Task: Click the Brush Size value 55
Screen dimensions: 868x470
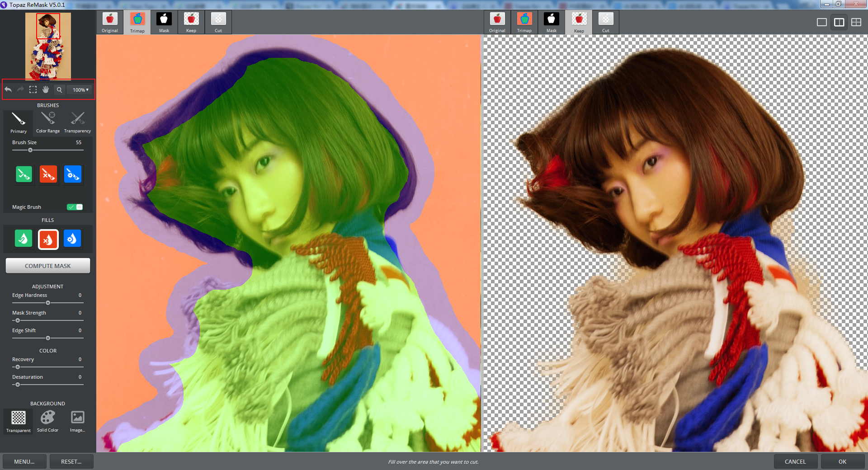Action: tap(79, 142)
